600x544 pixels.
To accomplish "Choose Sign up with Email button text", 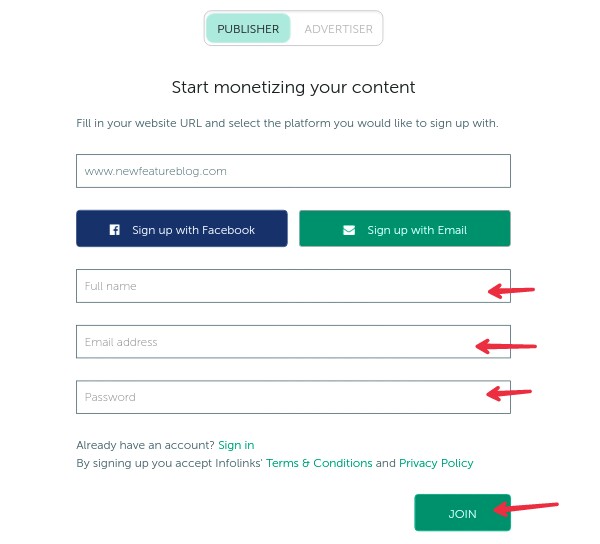I will pyautogui.click(x=417, y=230).
